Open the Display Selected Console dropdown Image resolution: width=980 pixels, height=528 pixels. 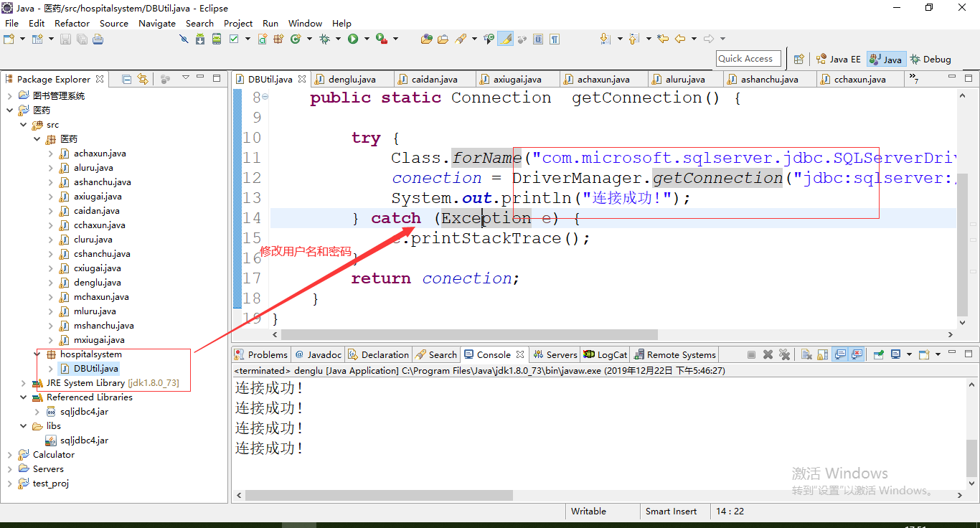[x=909, y=354]
